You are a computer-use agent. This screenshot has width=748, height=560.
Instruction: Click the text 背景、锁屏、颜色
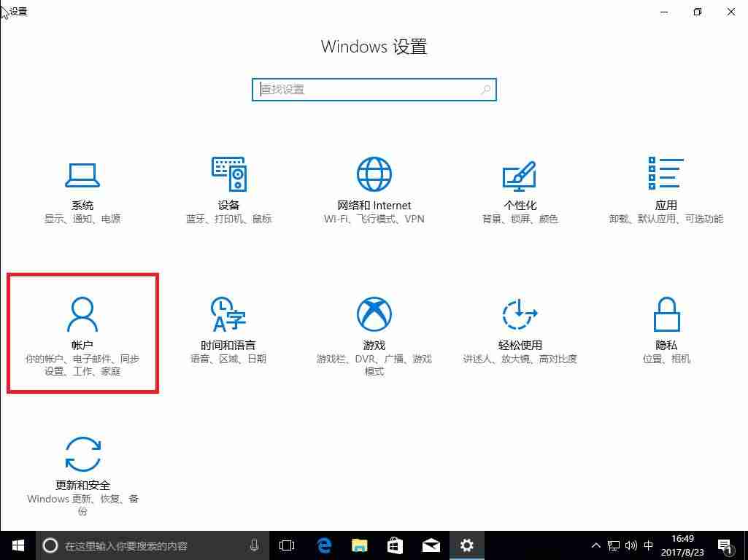(520, 219)
